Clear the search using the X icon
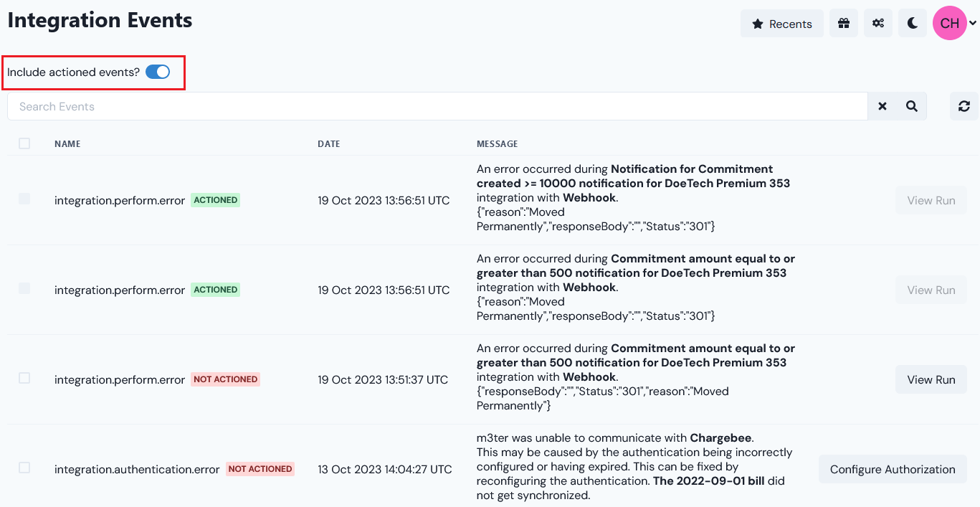Viewport: 980px width, 507px height. click(x=882, y=105)
